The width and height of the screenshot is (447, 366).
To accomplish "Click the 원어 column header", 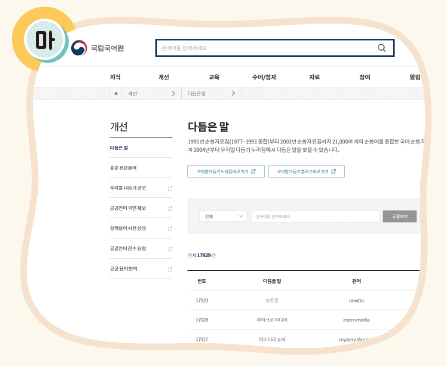I will [356, 281].
